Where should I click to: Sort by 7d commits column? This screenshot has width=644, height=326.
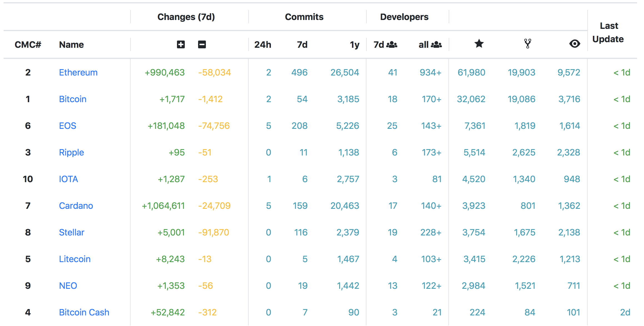[x=302, y=44]
